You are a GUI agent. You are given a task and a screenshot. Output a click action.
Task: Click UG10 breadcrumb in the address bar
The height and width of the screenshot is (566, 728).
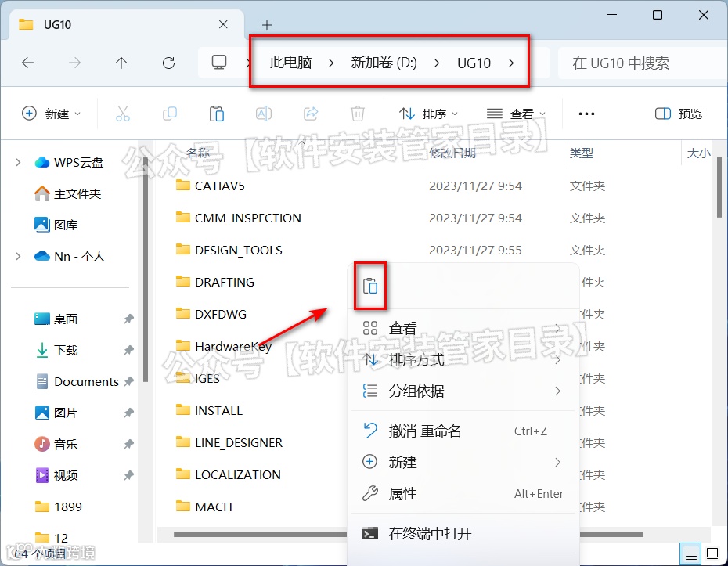474,63
